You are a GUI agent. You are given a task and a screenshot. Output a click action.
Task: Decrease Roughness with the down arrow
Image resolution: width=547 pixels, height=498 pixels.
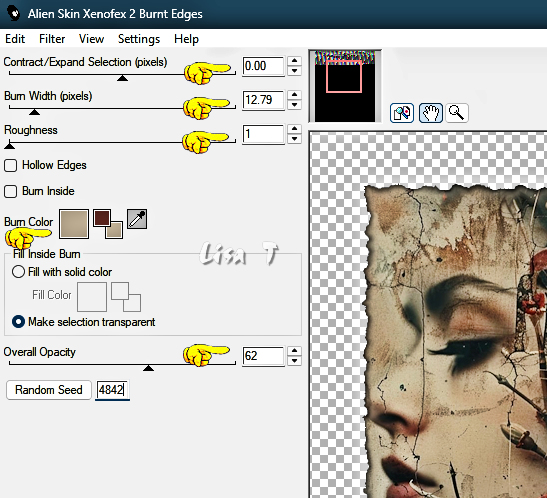tap(294, 139)
